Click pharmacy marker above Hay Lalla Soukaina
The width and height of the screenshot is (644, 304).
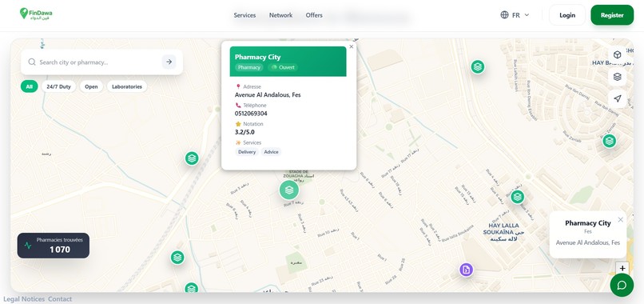click(x=518, y=197)
